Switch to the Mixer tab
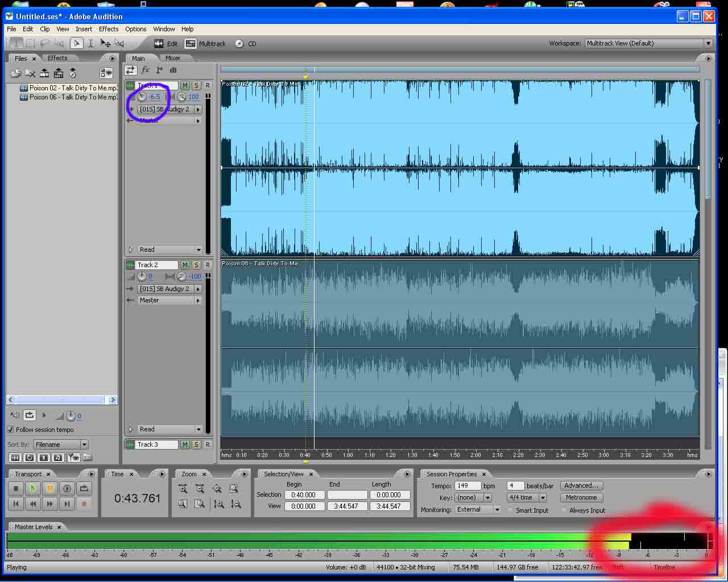This screenshot has height=582, width=728. tap(173, 58)
